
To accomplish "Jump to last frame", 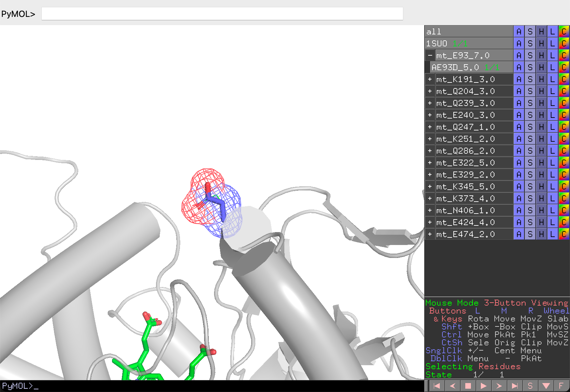I will (x=515, y=386).
